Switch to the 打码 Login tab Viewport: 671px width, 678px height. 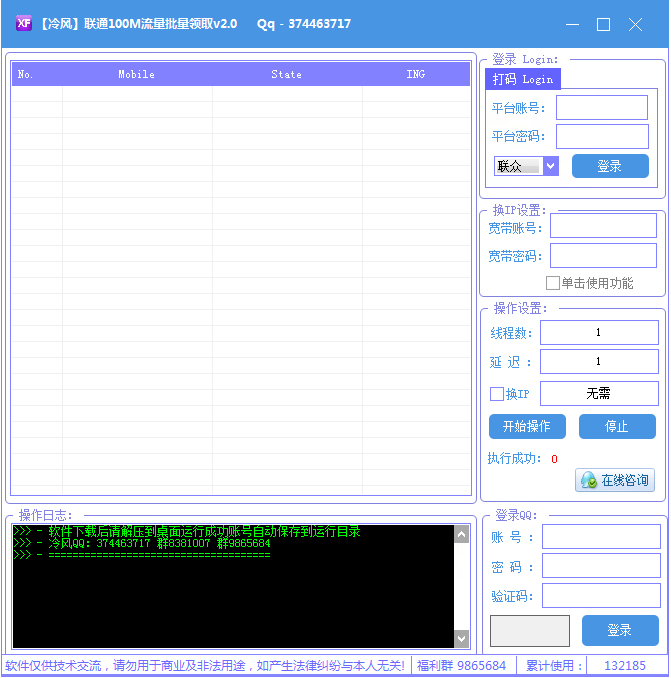(x=523, y=79)
